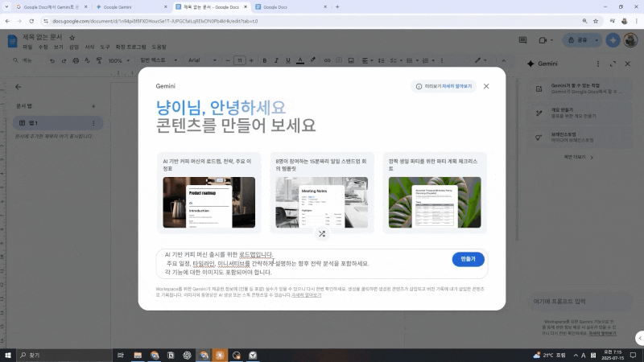Open the 100% zoom dropdown
Image resolution: width=644 pixels, height=362 pixels.
pyautogui.click(x=118, y=61)
